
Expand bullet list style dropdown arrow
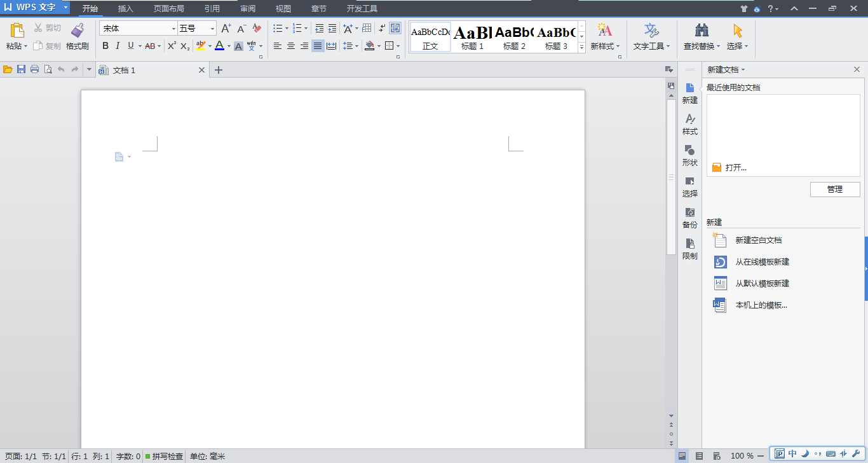click(287, 29)
